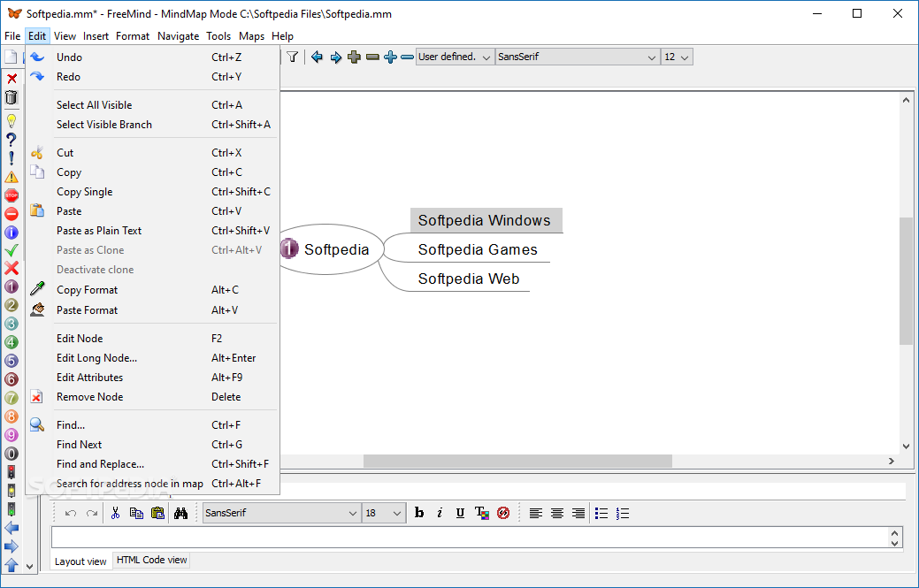Add the blue info icon
Screen dimensions: 919x588
coord(11,233)
